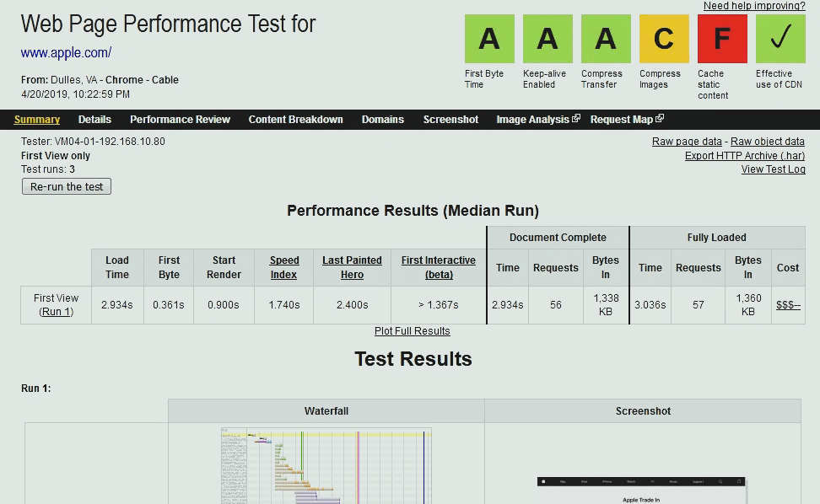Click the Cache static content F grade icon
820x504 pixels.
(721, 39)
